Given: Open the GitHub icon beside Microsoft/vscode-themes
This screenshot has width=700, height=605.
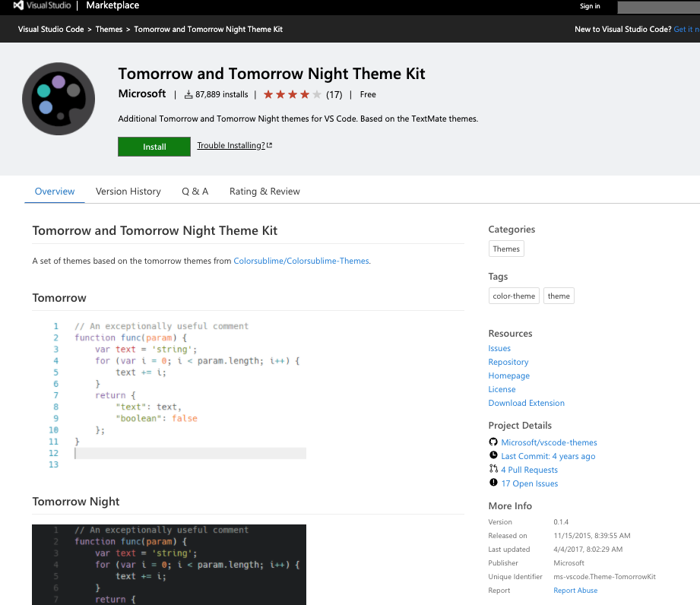Looking at the screenshot, I should coord(494,442).
